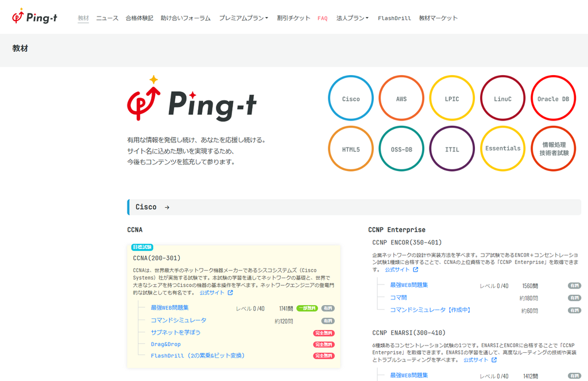Open CCNA 公式サイト link
The height and width of the screenshot is (381, 588).
[x=212, y=293]
